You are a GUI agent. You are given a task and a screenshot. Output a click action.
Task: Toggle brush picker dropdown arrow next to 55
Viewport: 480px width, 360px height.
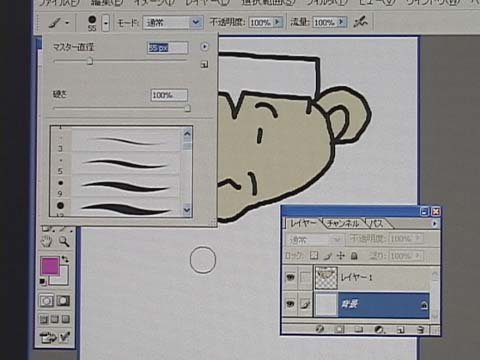click(x=106, y=23)
